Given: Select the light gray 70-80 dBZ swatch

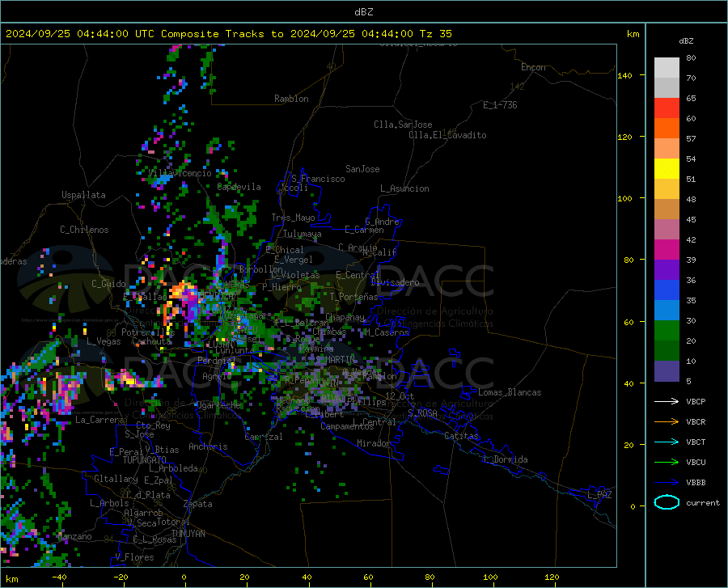Looking at the screenshot, I should pos(667,68).
